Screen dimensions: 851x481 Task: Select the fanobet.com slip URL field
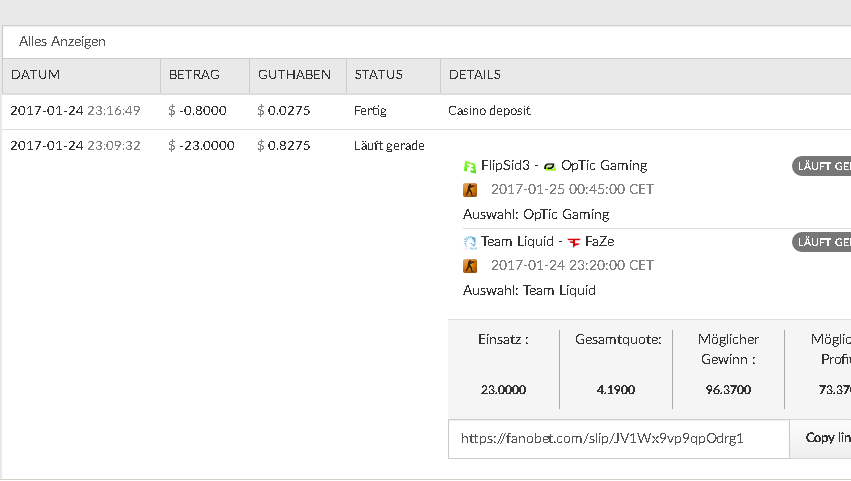[x=619, y=439]
